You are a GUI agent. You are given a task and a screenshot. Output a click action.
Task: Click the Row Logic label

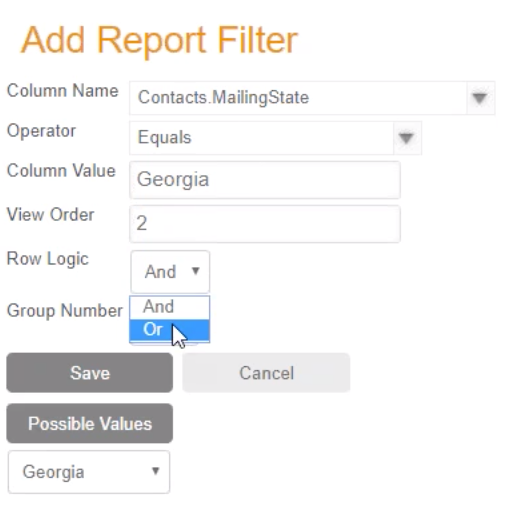point(48,259)
